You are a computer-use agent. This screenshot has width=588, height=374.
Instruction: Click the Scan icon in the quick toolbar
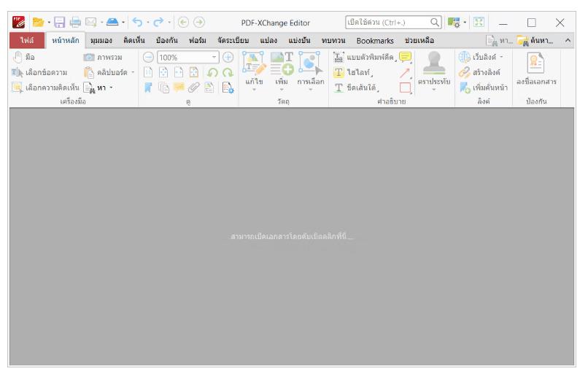112,23
